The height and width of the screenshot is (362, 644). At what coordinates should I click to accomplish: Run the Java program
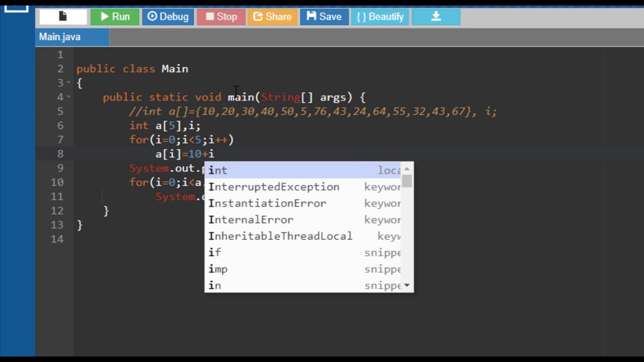coord(115,17)
